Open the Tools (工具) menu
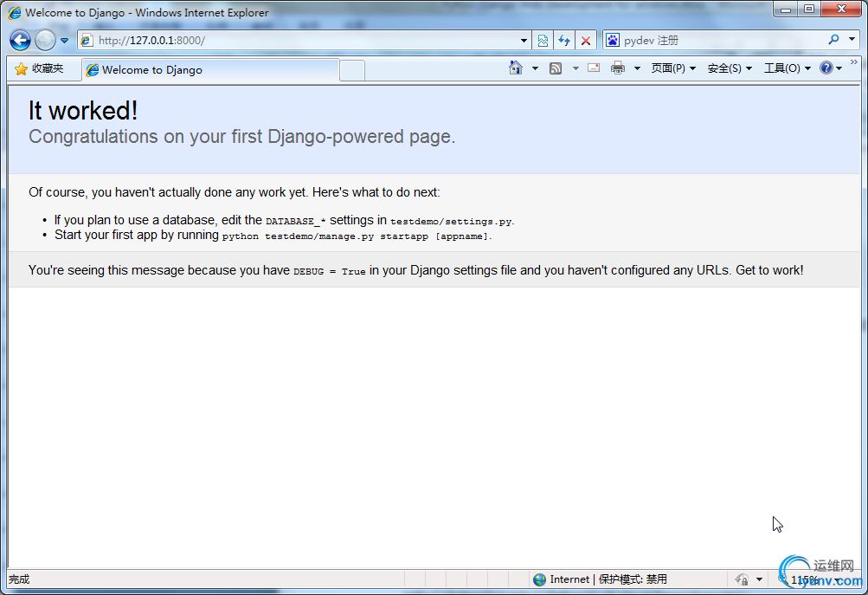The width and height of the screenshot is (868, 595). pyautogui.click(x=788, y=68)
